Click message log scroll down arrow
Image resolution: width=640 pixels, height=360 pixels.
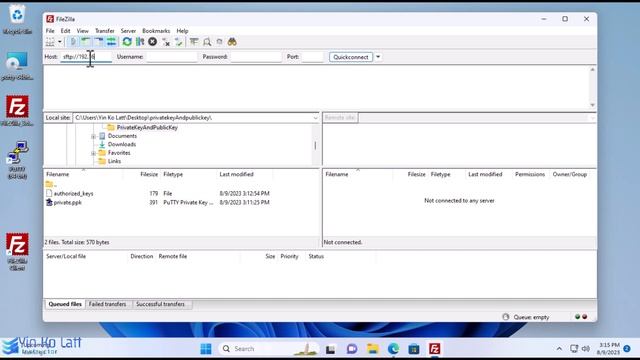pyautogui.click(x=592, y=105)
